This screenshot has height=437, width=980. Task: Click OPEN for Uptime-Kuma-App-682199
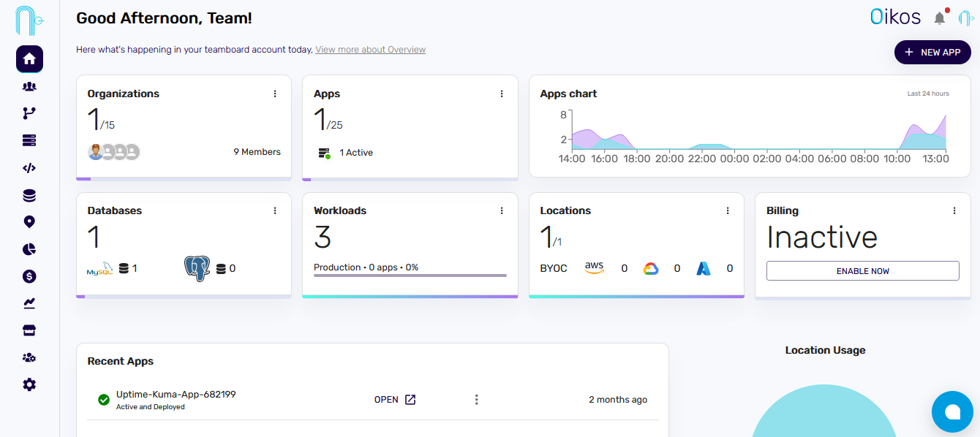point(395,400)
